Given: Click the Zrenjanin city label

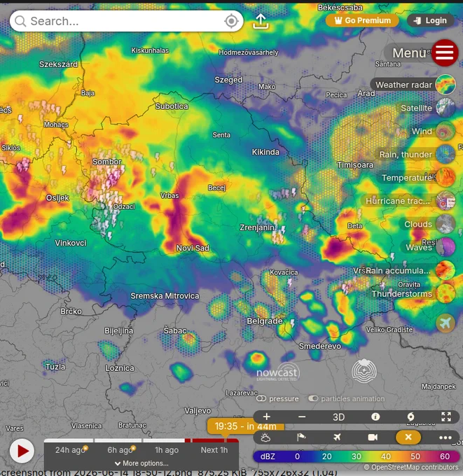Looking at the screenshot, I should [x=257, y=227].
